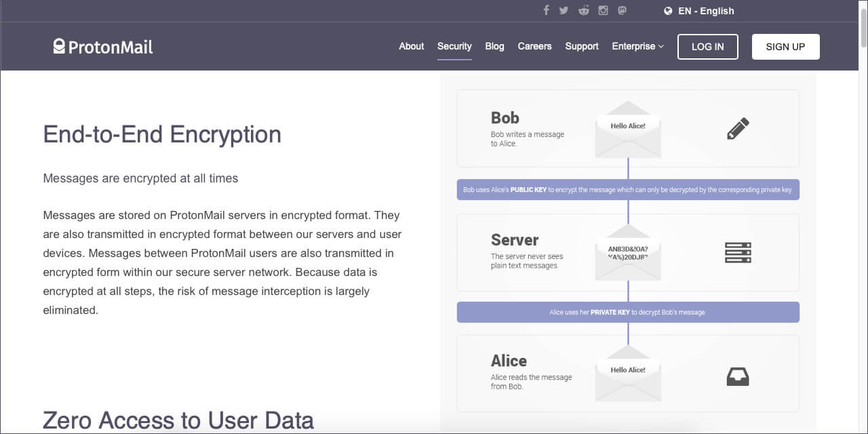Open ProtonMail's Mastodon page icon
The width and height of the screenshot is (868, 434).
tap(622, 10)
